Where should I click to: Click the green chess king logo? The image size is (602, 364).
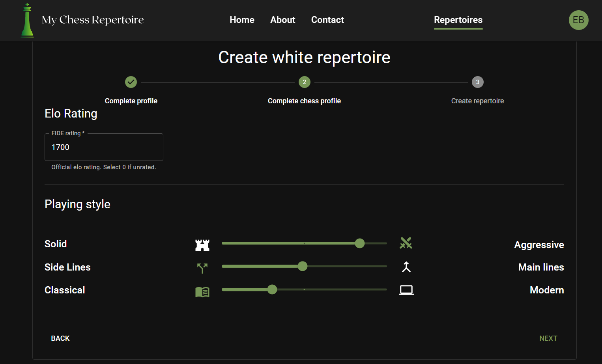pos(27,20)
